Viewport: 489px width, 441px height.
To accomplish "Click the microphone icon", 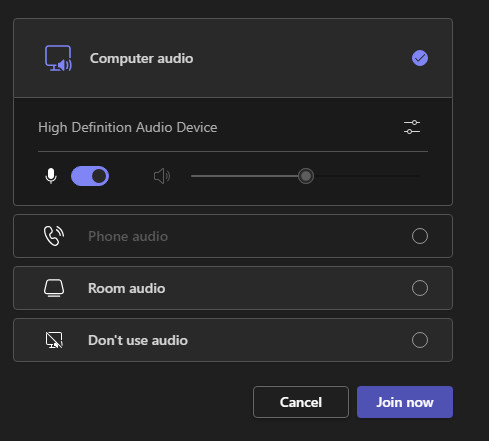I will [x=51, y=176].
